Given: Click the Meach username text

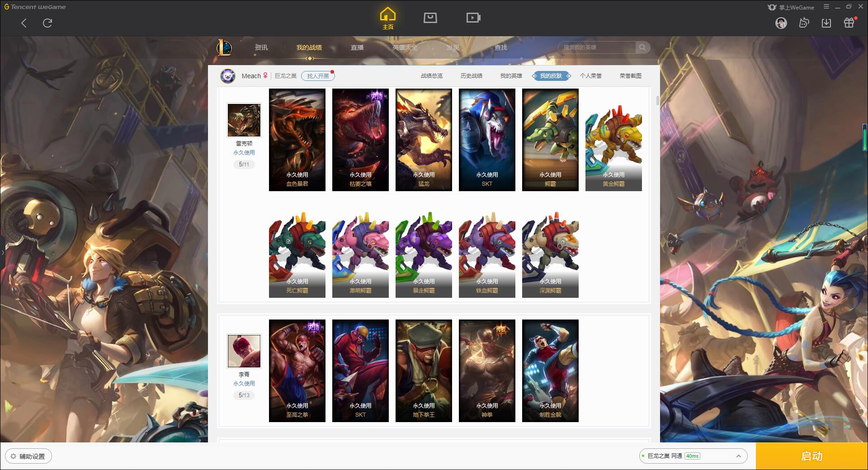Looking at the screenshot, I should 251,76.
